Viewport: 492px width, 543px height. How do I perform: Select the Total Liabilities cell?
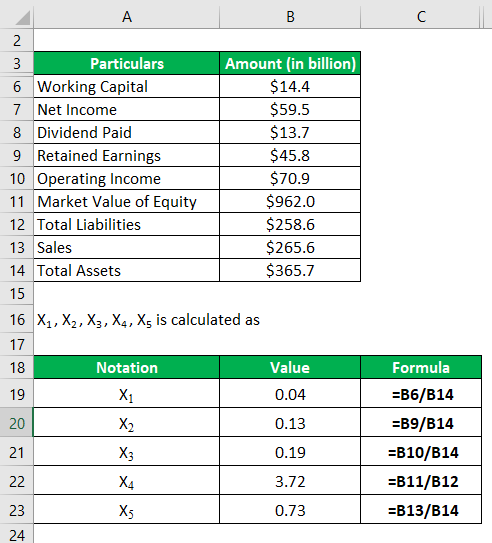point(127,225)
